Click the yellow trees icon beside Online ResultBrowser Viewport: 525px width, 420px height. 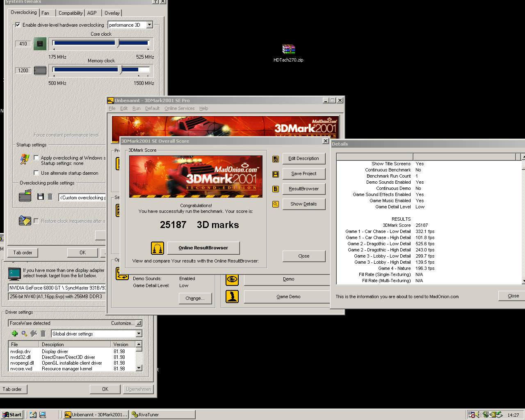(x=157, y=248)
